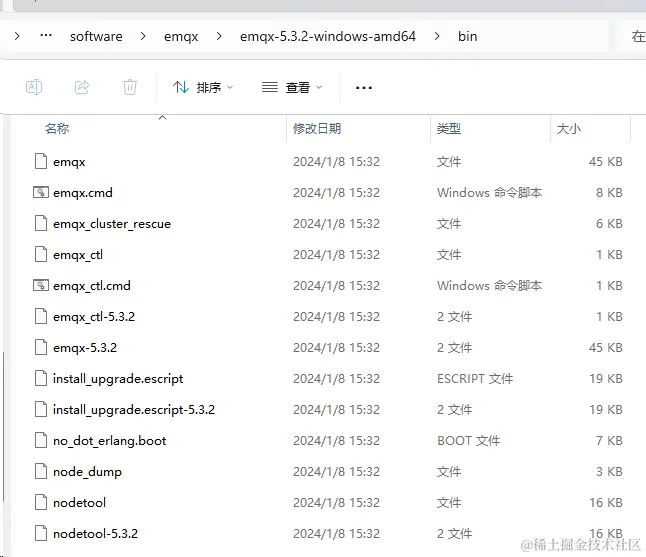
Task: Open the Sort (排序) dropdown
Action: (x=203, y=87)
